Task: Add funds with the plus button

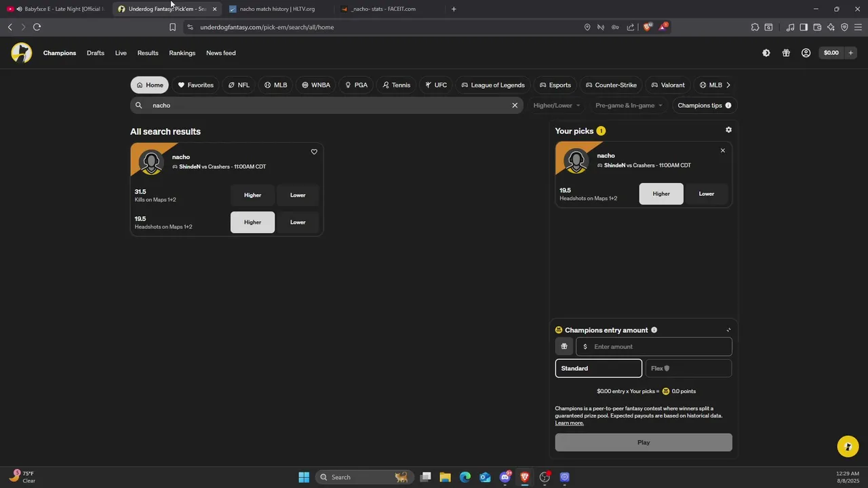Action: [x=850, y=53]
